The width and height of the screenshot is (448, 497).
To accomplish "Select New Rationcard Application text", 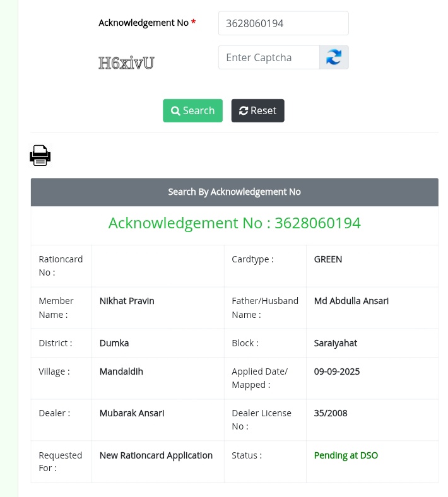I will coord(156,455).
